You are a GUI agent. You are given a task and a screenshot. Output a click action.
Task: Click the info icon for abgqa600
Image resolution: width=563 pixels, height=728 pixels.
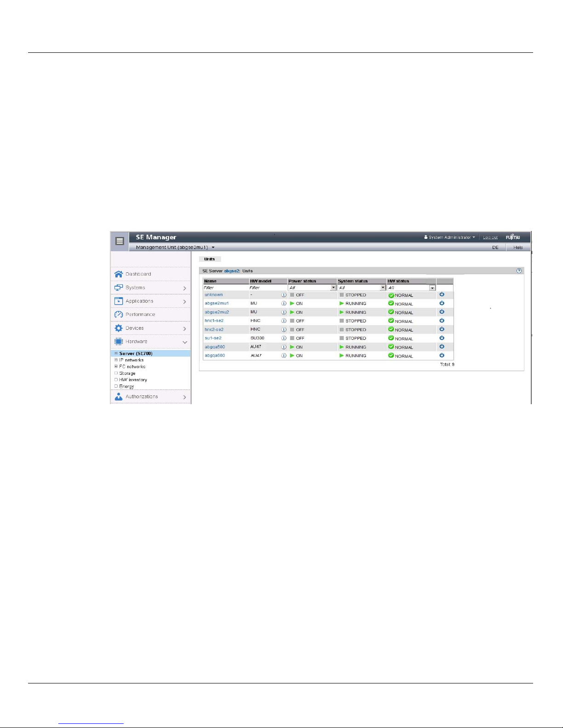tap(284, 356)
